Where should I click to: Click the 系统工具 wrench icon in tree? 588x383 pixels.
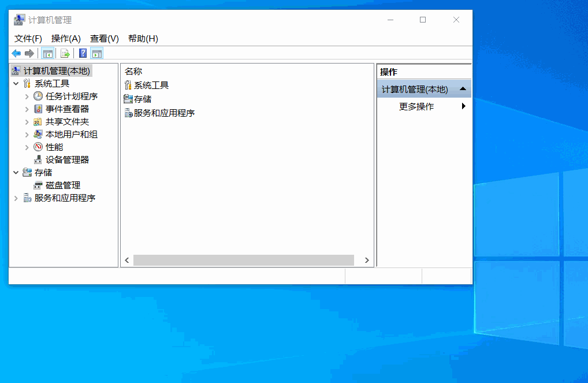[27, 83]
